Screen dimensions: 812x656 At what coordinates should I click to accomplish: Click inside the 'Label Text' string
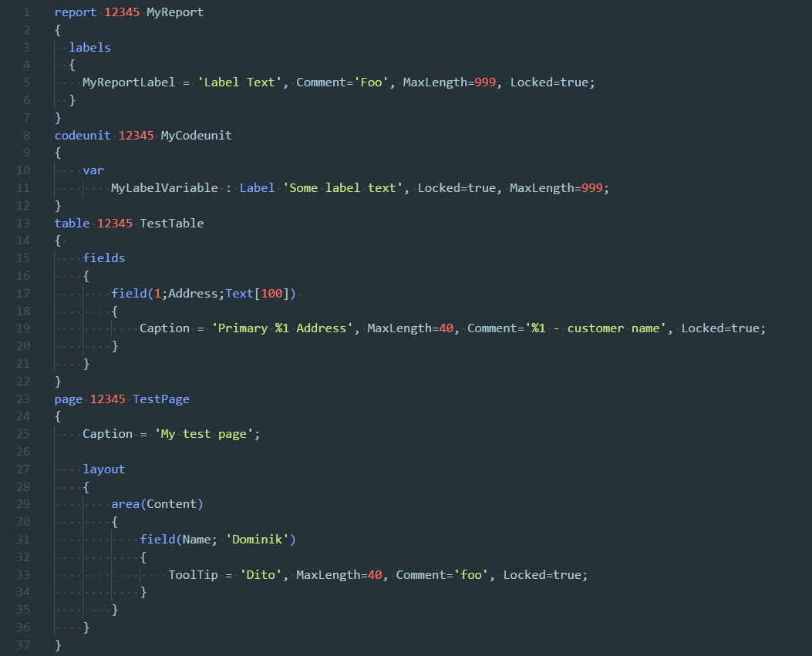[x=240, y=82]
